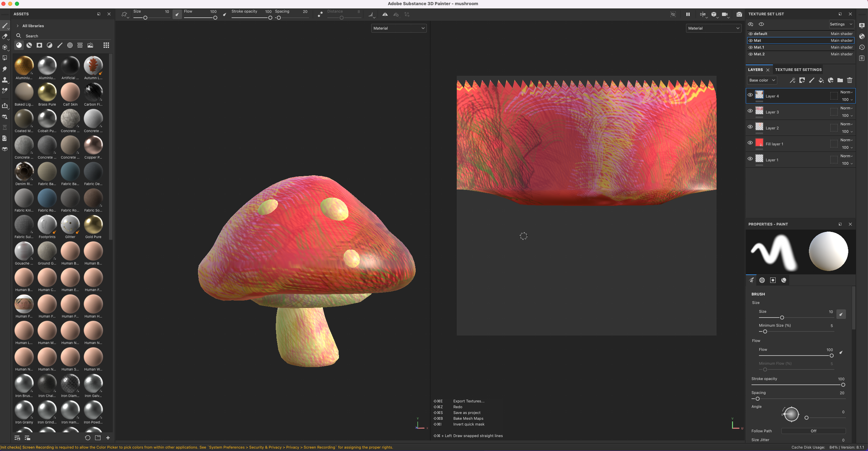Toggle symmetry in the top toolbar
This screenshot has height=451, width=868.
click(x=385, y=15)
